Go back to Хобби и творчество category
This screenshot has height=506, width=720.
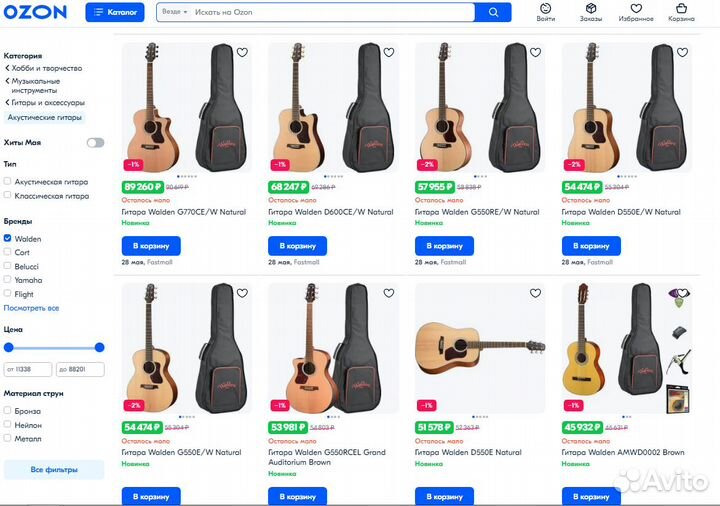[x=45, y=68]
